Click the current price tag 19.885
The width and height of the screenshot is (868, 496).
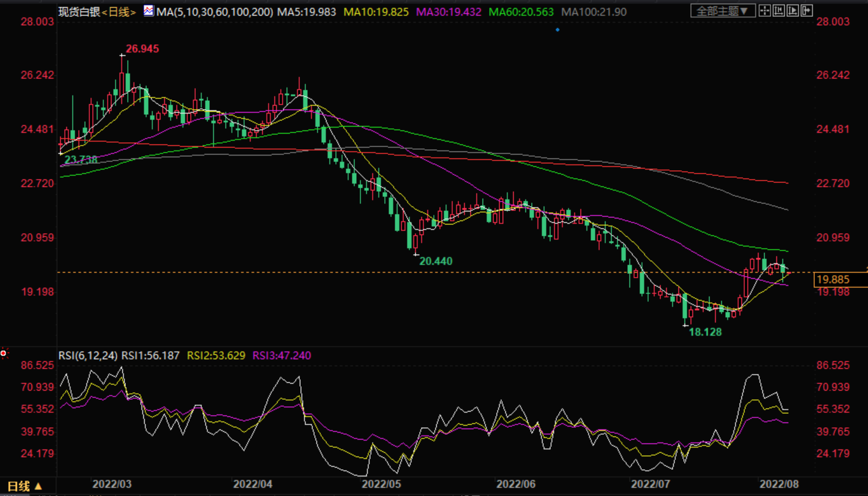pos(833,280)
